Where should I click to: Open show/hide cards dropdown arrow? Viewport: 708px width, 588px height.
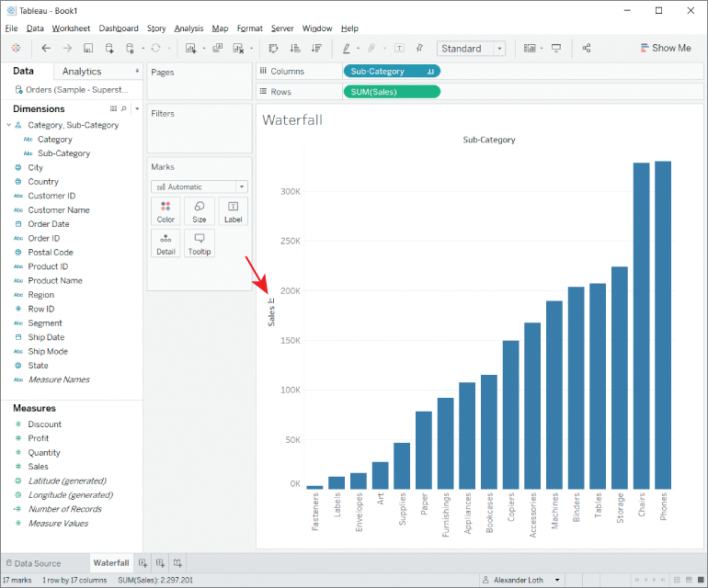tap(542, 49)
